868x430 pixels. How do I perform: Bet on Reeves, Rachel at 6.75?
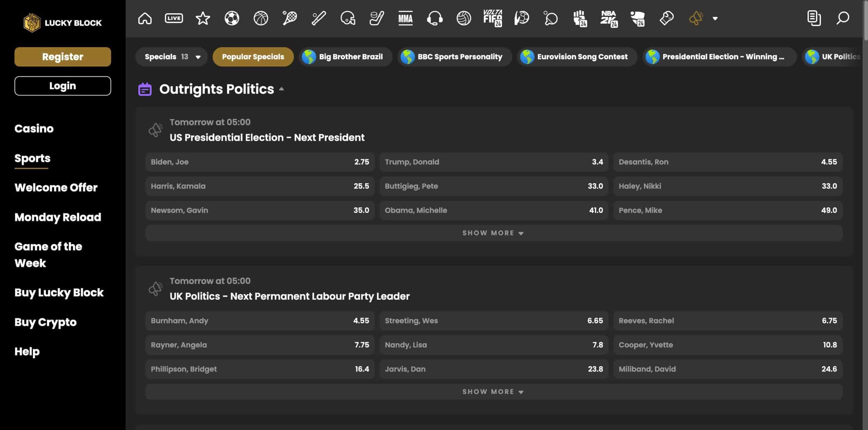(728, 321)
